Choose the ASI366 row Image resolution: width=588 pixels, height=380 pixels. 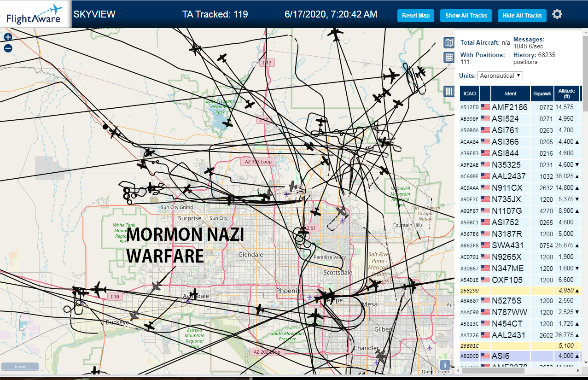pyautogui.click(x=520, y=142)
